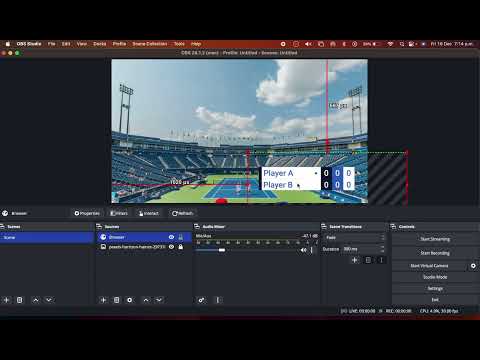Select Scene in the Scenes list
Screen dimensions: 480x360
(x=47, y=237)
